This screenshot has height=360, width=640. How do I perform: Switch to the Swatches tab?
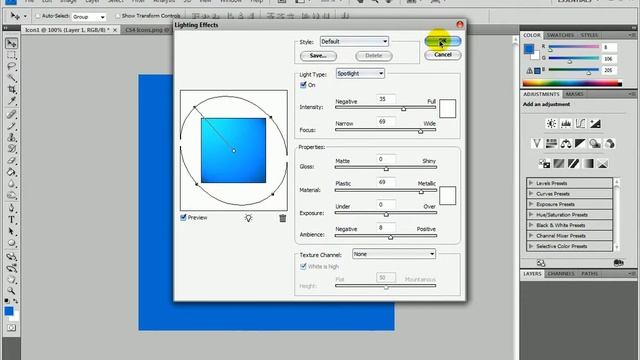click(x=560, y=35)
